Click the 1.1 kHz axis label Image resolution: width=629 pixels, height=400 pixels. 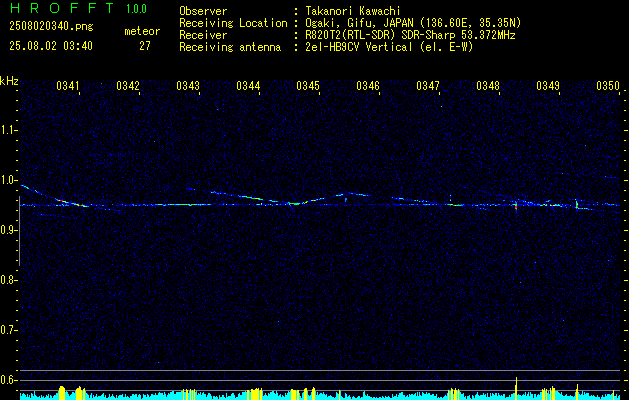click(7, 130)
